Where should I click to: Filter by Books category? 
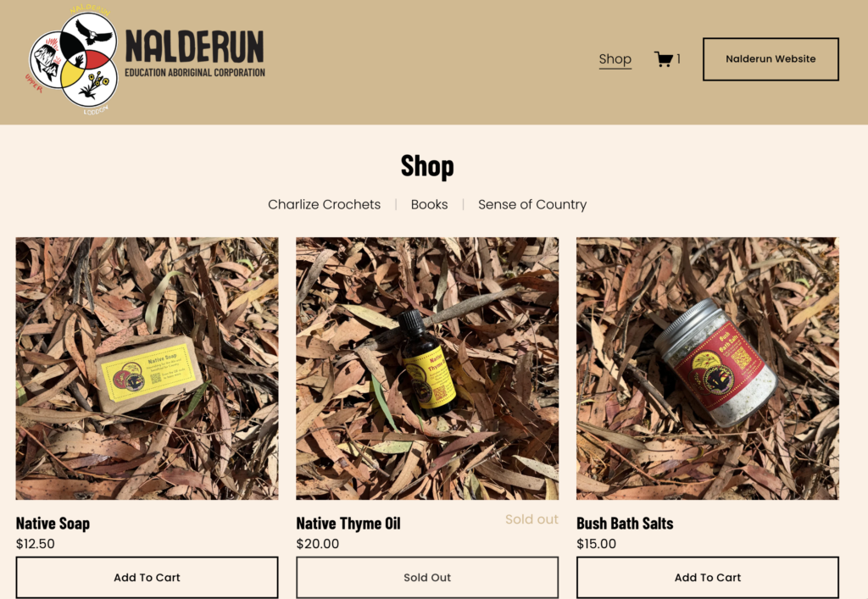click(429, 205)
